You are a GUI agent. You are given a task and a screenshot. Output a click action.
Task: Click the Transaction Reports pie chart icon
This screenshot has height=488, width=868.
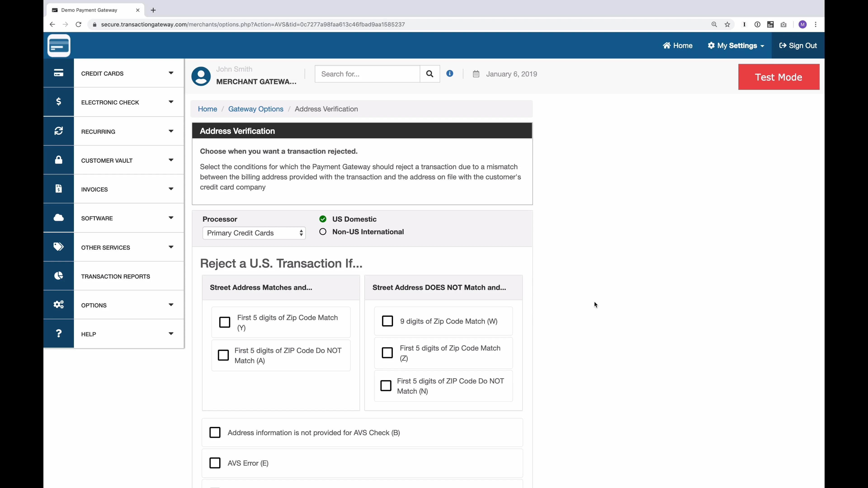58,276
